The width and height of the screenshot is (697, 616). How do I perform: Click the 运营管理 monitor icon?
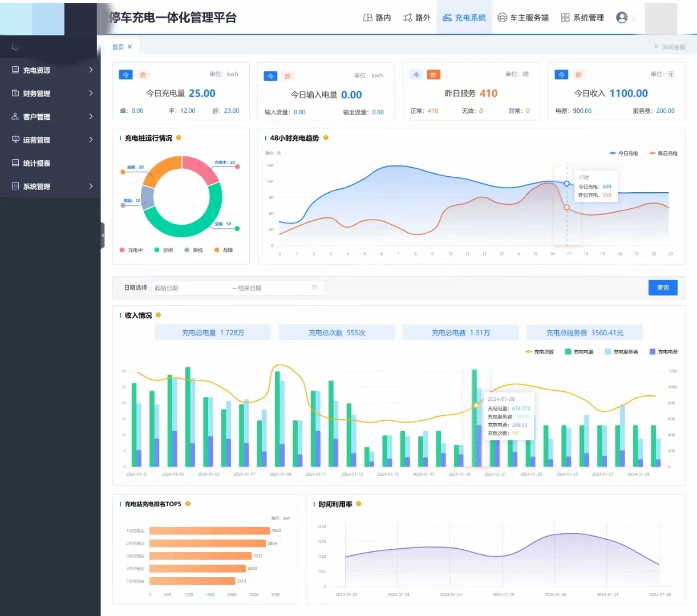[x=15, y=140]
